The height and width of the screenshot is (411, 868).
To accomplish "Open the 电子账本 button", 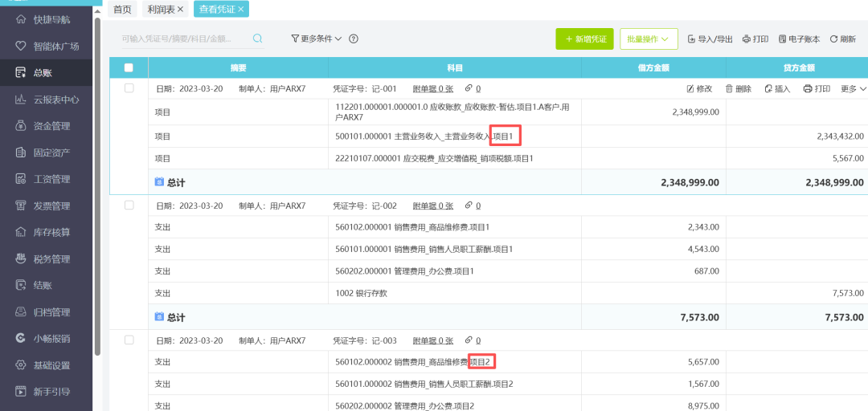I will click(800, 39).
